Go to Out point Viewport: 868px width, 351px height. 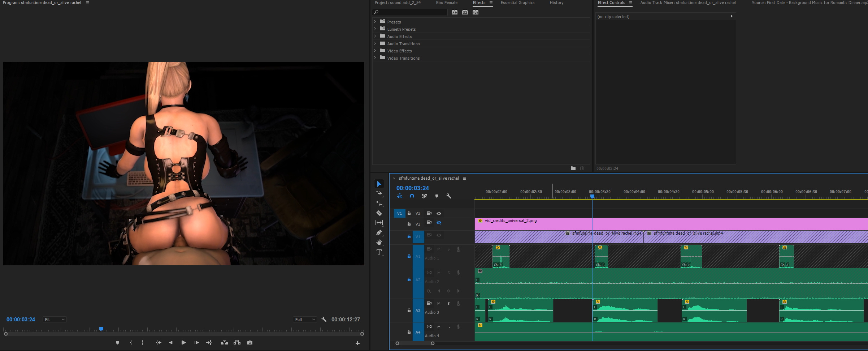point(209,343)
